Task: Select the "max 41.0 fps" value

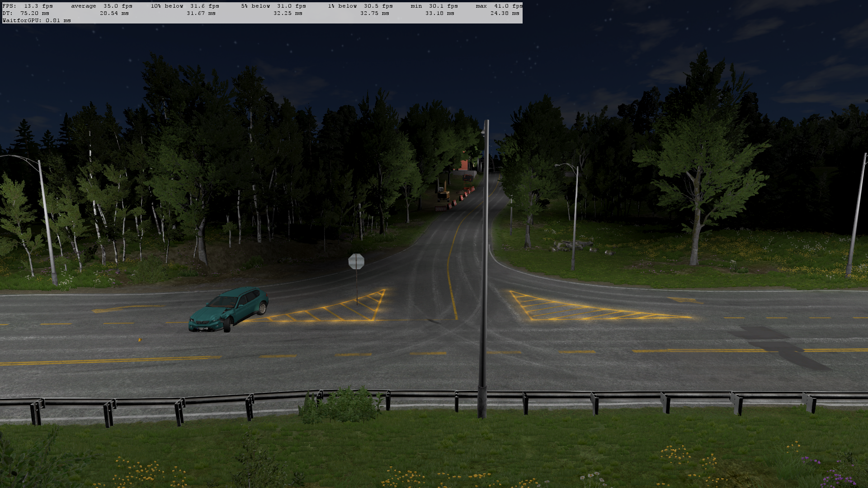Action: coord(499,6)
